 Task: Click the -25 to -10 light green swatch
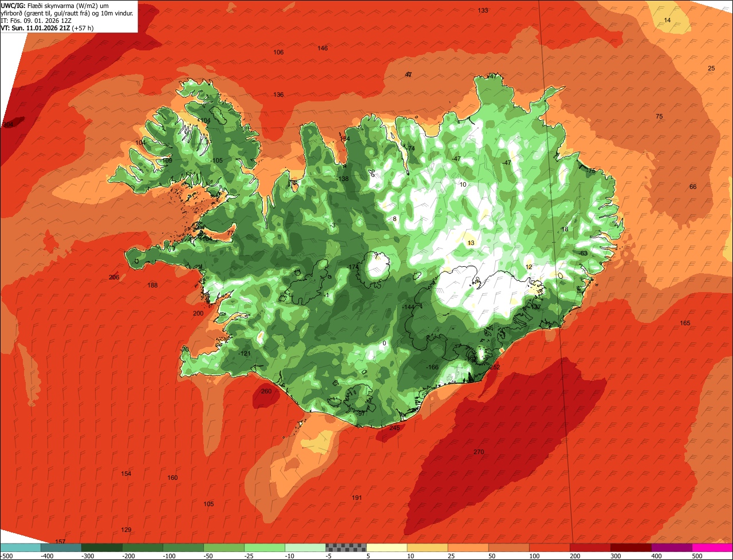(264, 547)
